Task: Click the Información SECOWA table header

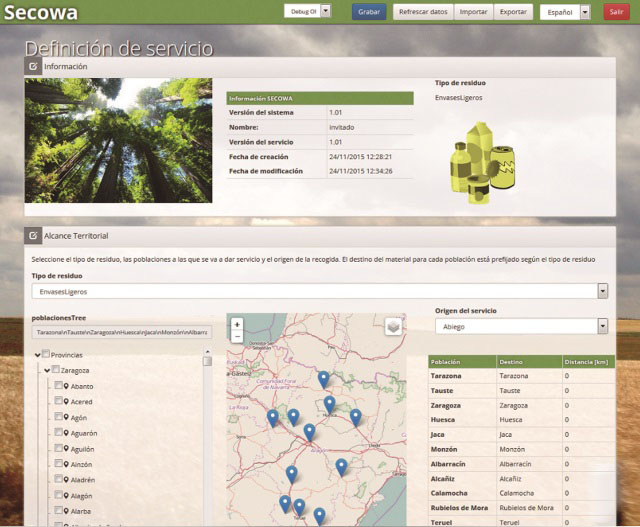Action: pyautogui.click(x=320, y=98)
